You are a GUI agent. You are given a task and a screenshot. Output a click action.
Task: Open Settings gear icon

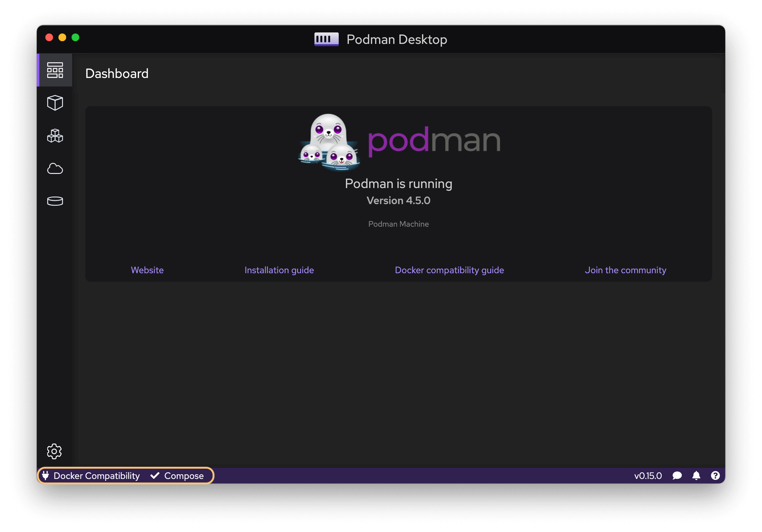click(x=54, y=451)
